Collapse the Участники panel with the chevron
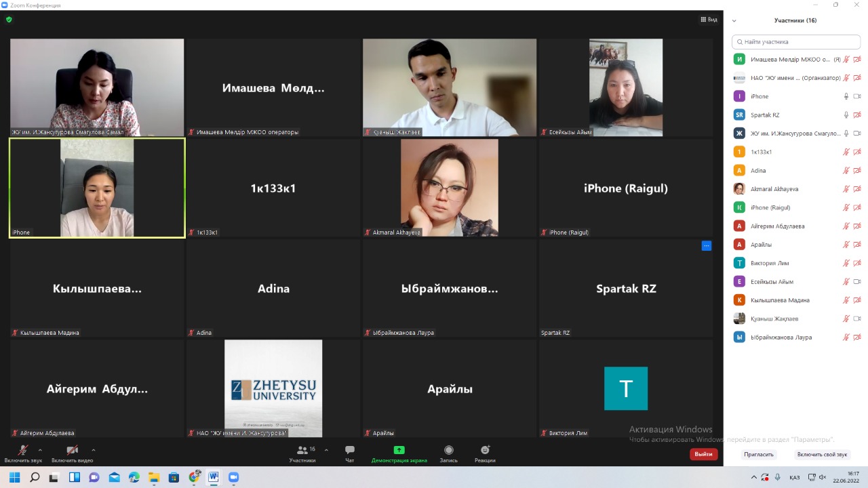 point(734,21)
